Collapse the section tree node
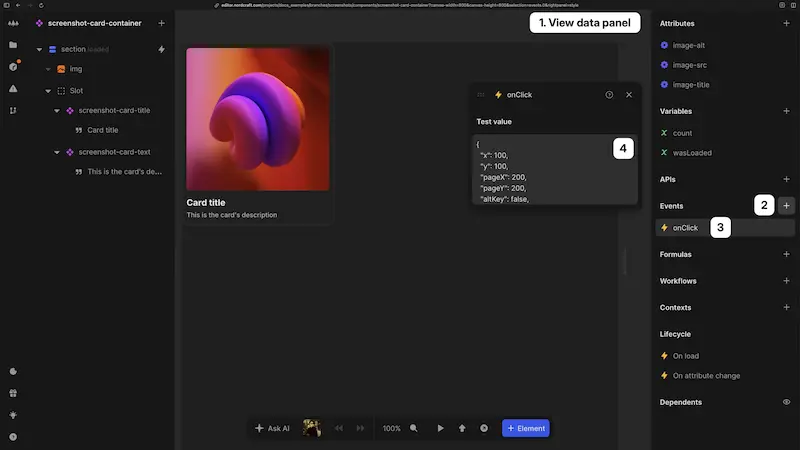The height and width of the screenshot is (450, 800). click(39, 49)
